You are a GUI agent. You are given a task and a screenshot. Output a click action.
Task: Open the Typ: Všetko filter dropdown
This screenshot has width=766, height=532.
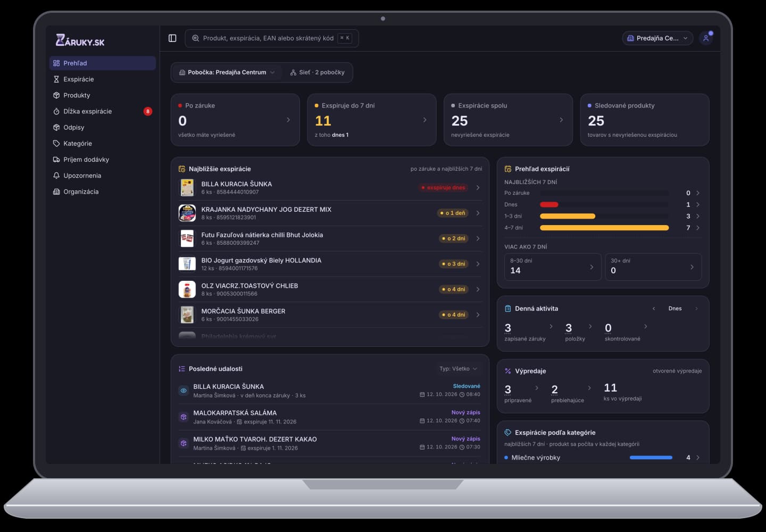[458, 369]
